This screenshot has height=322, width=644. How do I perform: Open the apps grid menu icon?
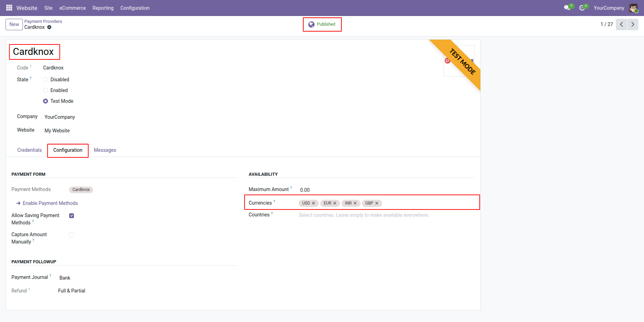[x=9, y=8]
